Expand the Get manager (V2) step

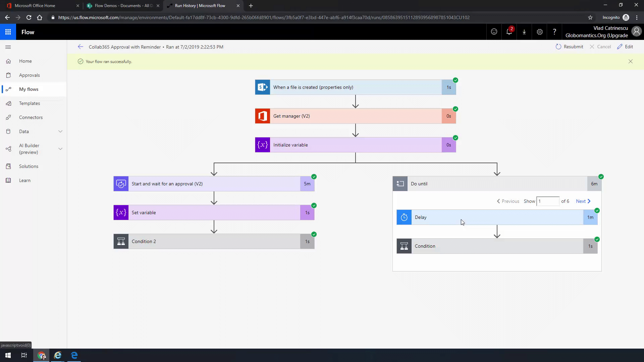pyautogui.click(x=356, y=116)
